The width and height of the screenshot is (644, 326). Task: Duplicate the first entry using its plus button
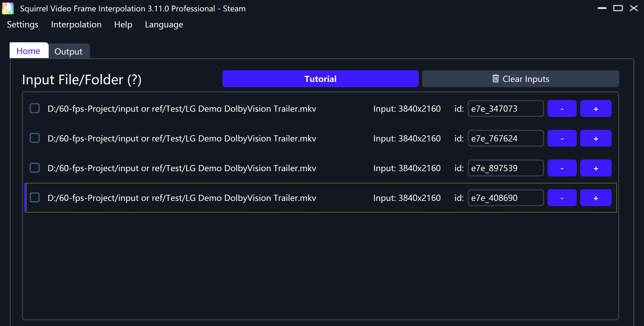(x=596, y=108)
